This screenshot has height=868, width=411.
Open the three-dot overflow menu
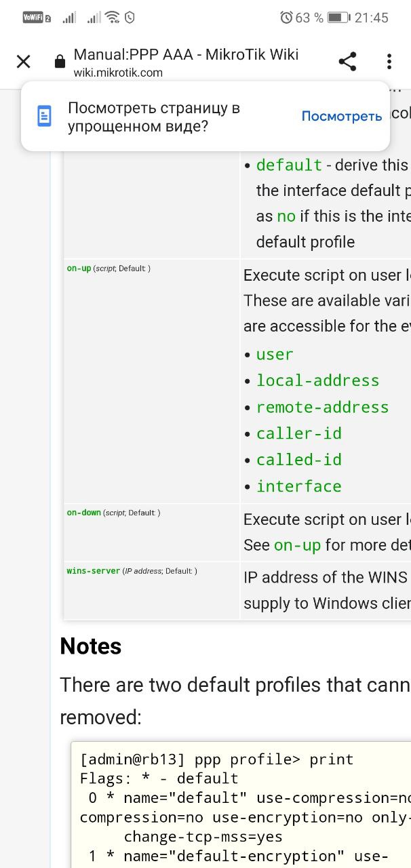(x=389, y=62)
